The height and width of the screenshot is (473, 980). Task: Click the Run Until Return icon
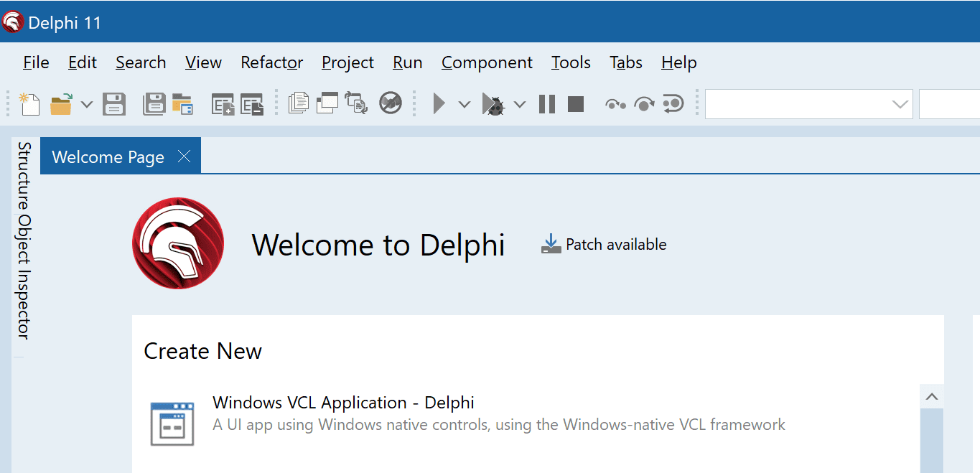coord(673,104)
